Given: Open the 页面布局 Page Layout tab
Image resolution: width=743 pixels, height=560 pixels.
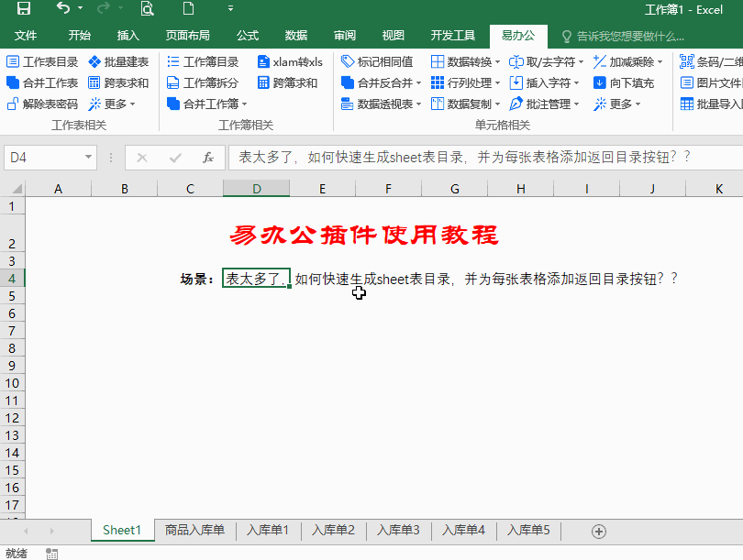Looking at the screenshot, I should [188, 36].
